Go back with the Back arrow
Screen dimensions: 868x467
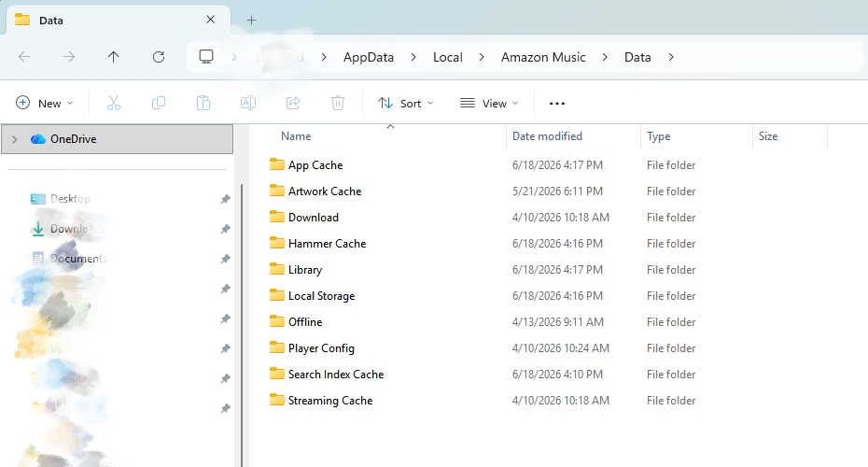[24, 56]
